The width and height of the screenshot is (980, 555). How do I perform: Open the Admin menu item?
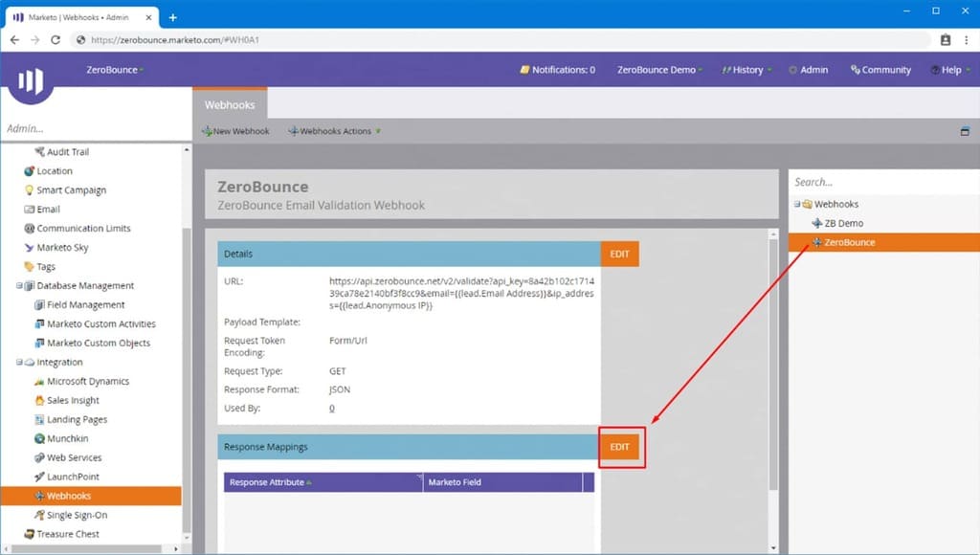click(808, 70)
